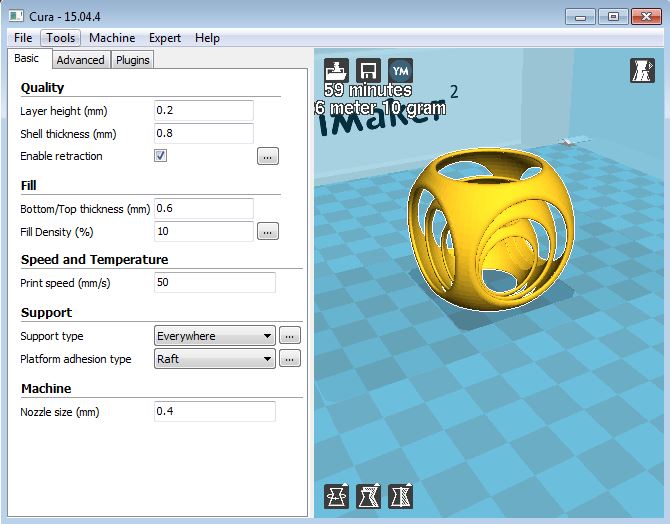Open the Machine menu
The image size is (670, 524).
112,38
